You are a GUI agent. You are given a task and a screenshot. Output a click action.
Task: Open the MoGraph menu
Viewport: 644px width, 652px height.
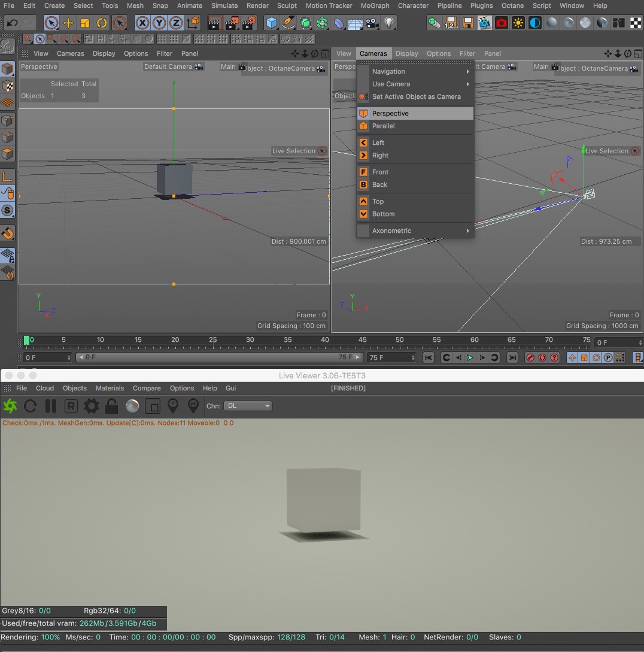pyautogui.click(x=375, y=5)
